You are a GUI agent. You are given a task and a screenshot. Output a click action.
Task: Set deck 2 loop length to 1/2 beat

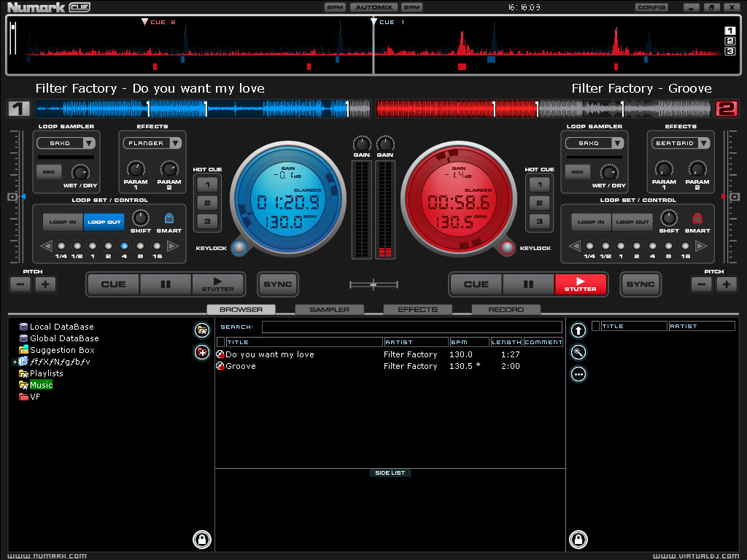click(x=605, y=246)
